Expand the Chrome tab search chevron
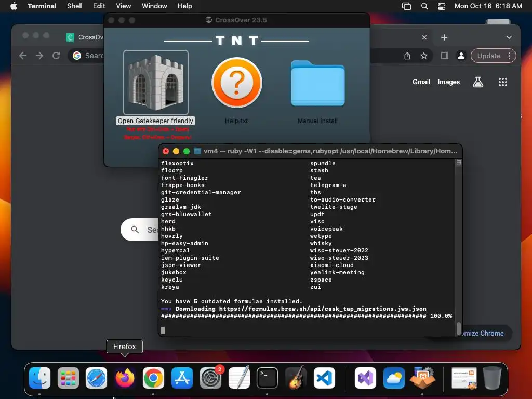532x399 pixels. [x=509, y=37]
